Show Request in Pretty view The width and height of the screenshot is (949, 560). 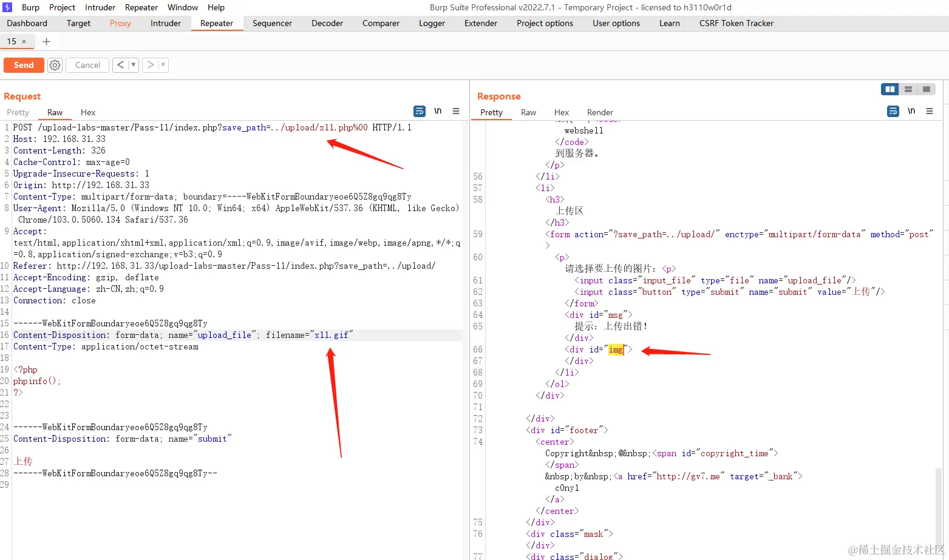(18, 112)
